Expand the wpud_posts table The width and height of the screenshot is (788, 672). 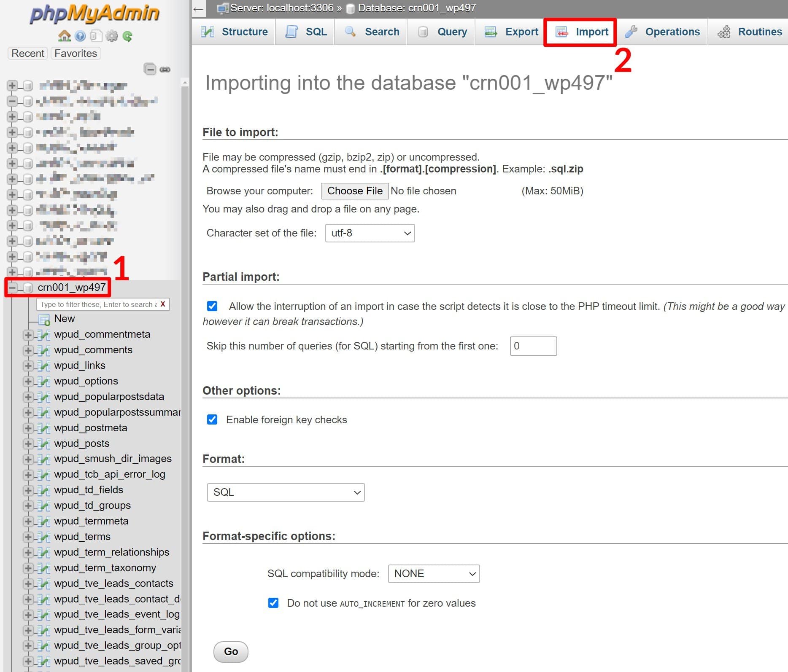pos(28,443)
